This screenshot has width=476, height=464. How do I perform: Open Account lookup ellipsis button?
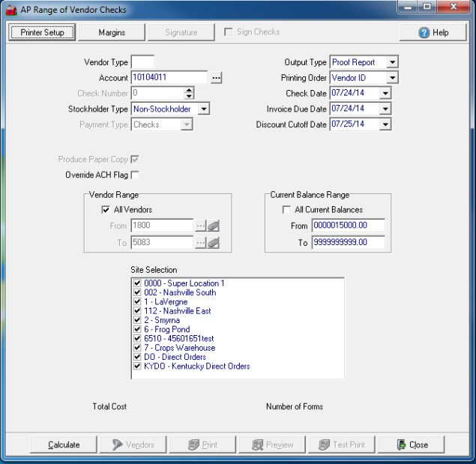[216, 77]
